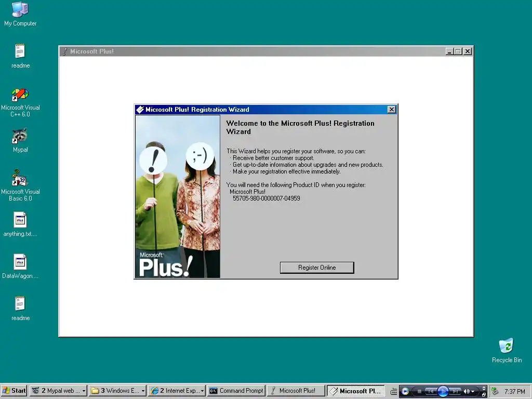Expand the Internet Explorer taskbar group

tap(202, 391)
